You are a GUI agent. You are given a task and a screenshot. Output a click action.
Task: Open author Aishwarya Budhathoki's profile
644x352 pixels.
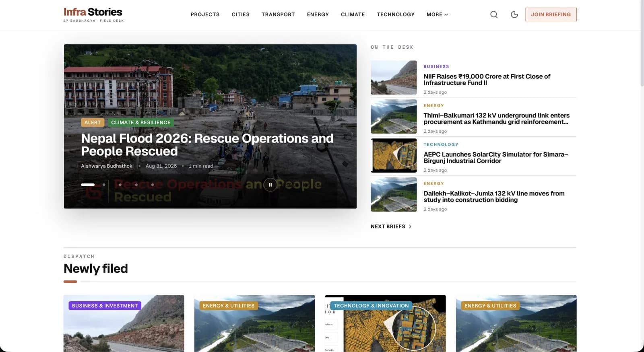(x=107, y=166)
